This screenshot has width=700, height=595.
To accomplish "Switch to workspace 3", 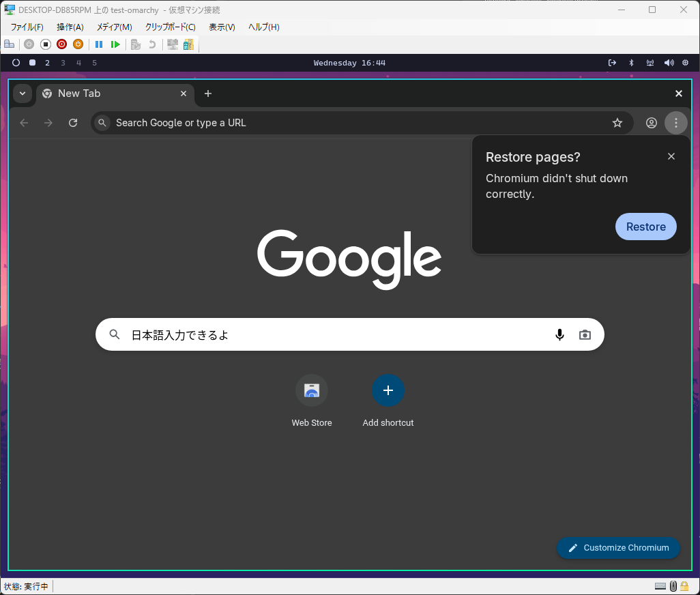I will click(x=63, y=63).
